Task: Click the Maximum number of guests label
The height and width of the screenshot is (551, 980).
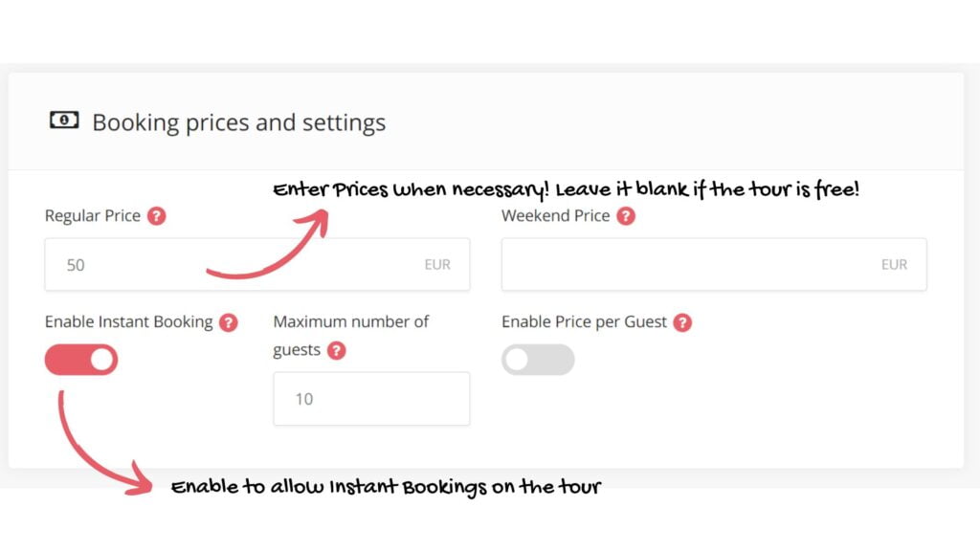Action: point(350,336)
